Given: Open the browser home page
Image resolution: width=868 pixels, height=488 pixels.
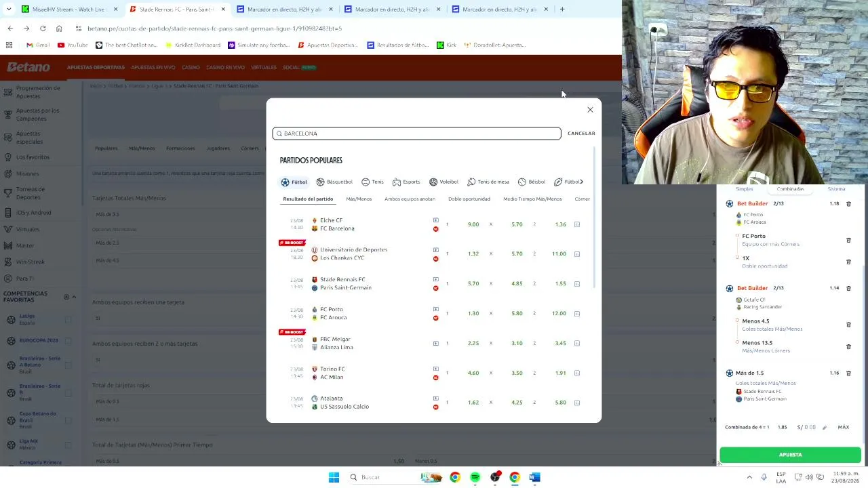Looking at the screenshot, I should click(x=59, y=28).
